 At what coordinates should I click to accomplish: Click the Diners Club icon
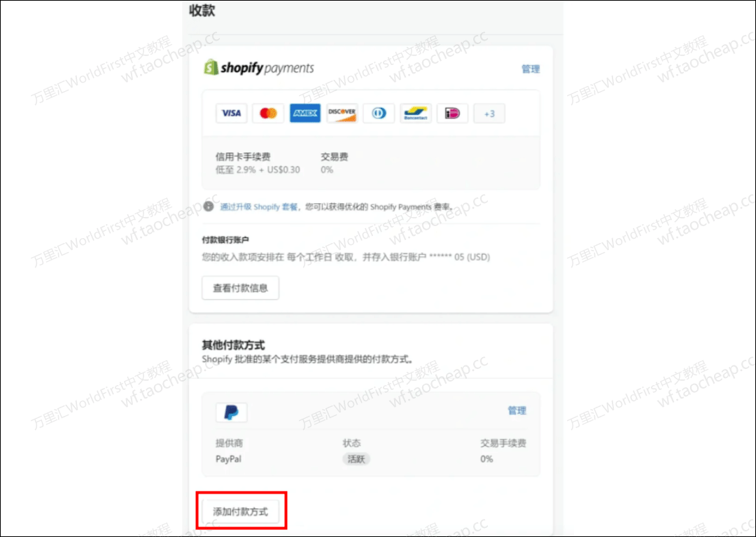coord(379,113)
